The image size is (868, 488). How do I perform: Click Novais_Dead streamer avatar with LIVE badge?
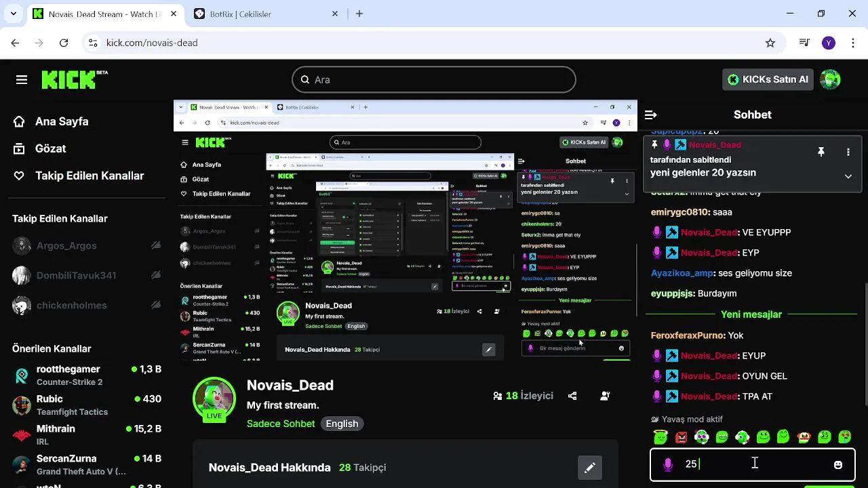[x=214, y=399]
